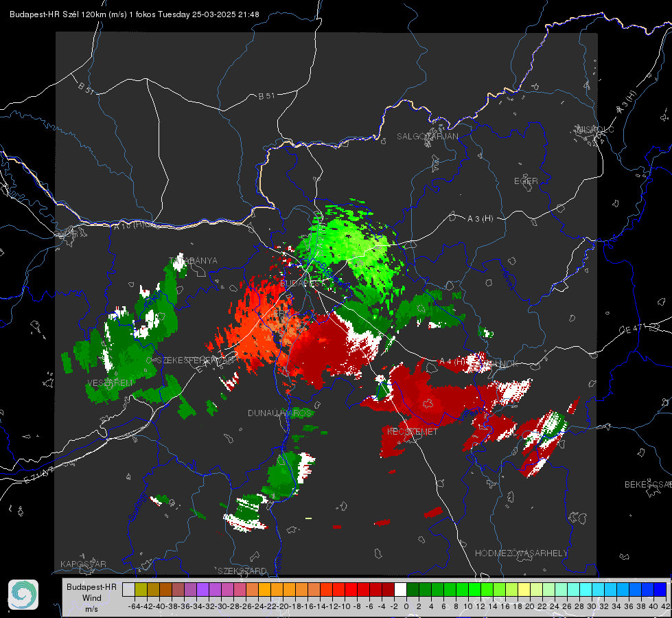Select the light grey swatch at legend's left end
Viewport: 672px width, 618px height.
(128, 590)
